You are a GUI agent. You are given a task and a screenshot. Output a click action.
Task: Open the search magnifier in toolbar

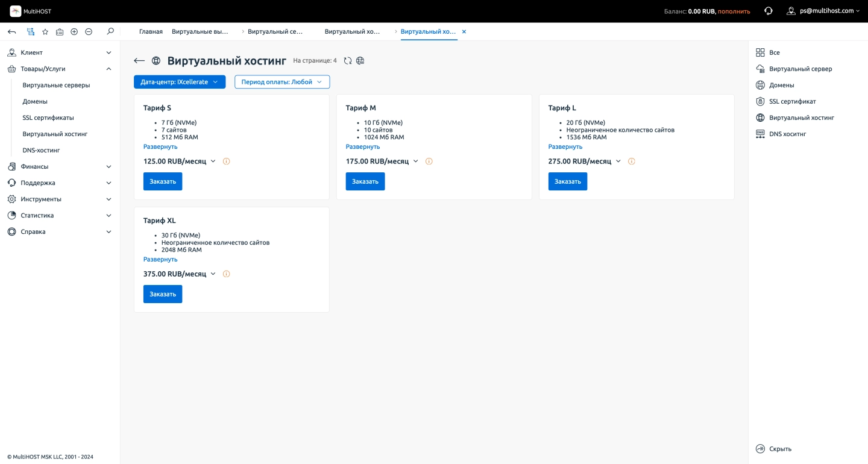110,31
